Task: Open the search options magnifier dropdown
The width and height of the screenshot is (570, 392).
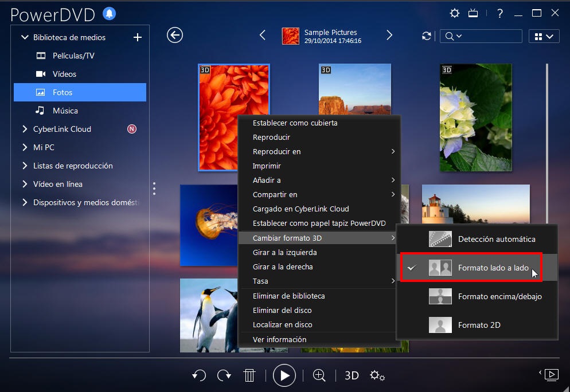Action: (x=454, y=36)
